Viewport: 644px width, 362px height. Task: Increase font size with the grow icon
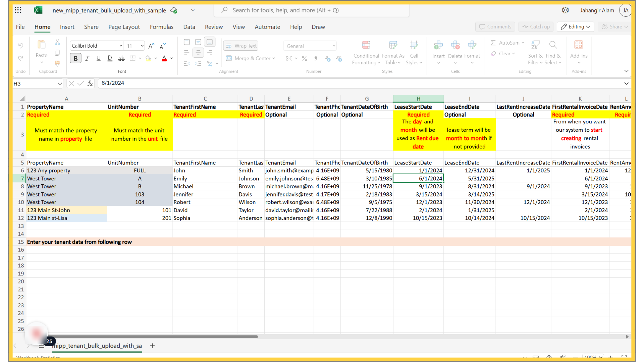pos(151,46)
